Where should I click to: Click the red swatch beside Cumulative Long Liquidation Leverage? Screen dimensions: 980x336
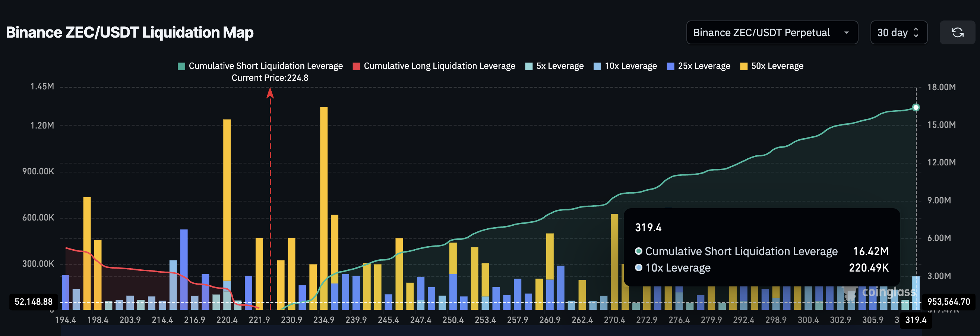357,66
